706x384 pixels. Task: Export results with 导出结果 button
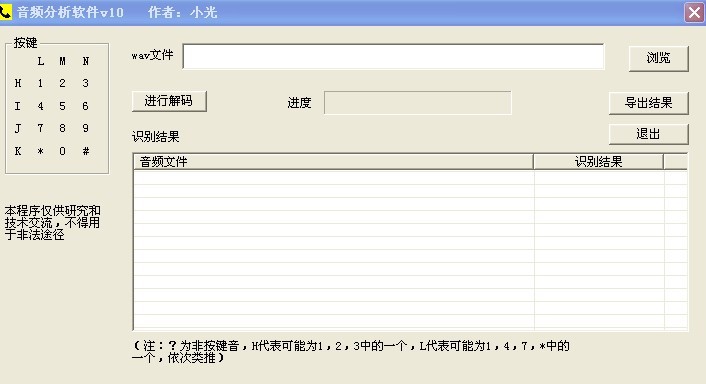coord(648,103)
